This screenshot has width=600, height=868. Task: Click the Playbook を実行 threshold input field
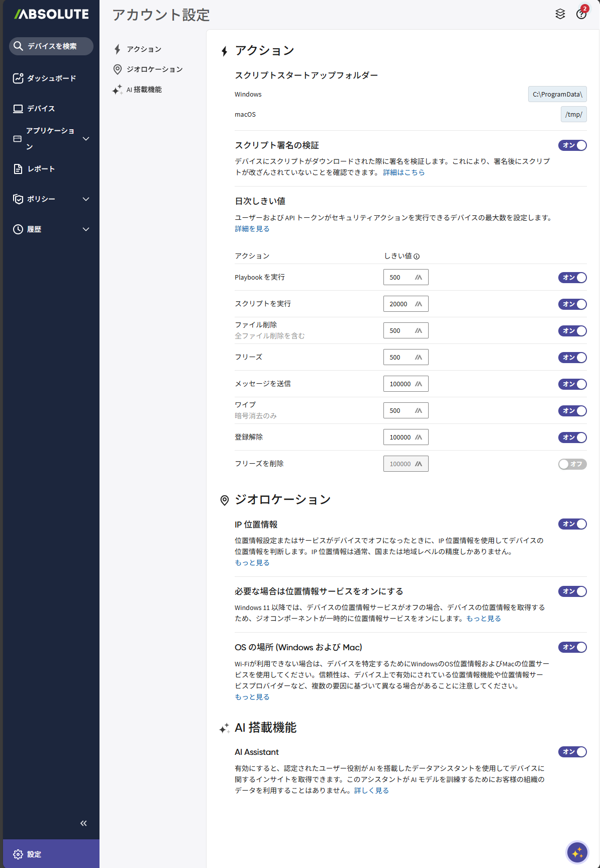[x=401, y=278]
